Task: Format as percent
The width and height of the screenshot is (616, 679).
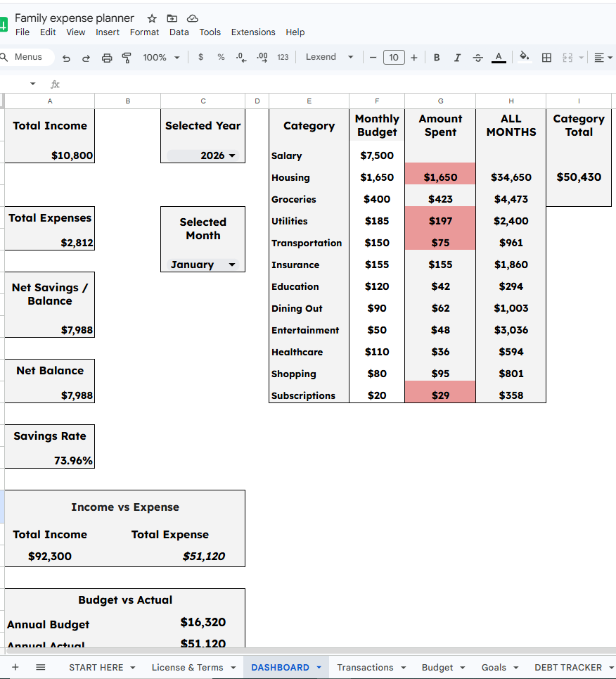Action: 221,57
